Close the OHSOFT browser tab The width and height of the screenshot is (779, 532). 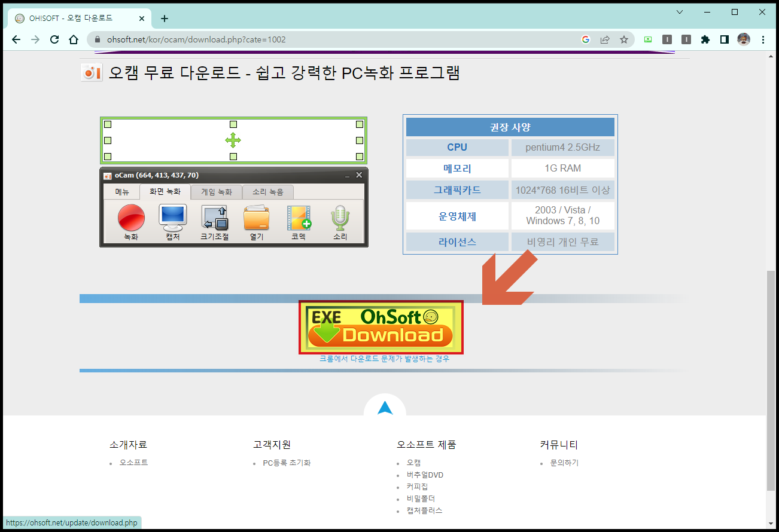(x=142, y=19)
